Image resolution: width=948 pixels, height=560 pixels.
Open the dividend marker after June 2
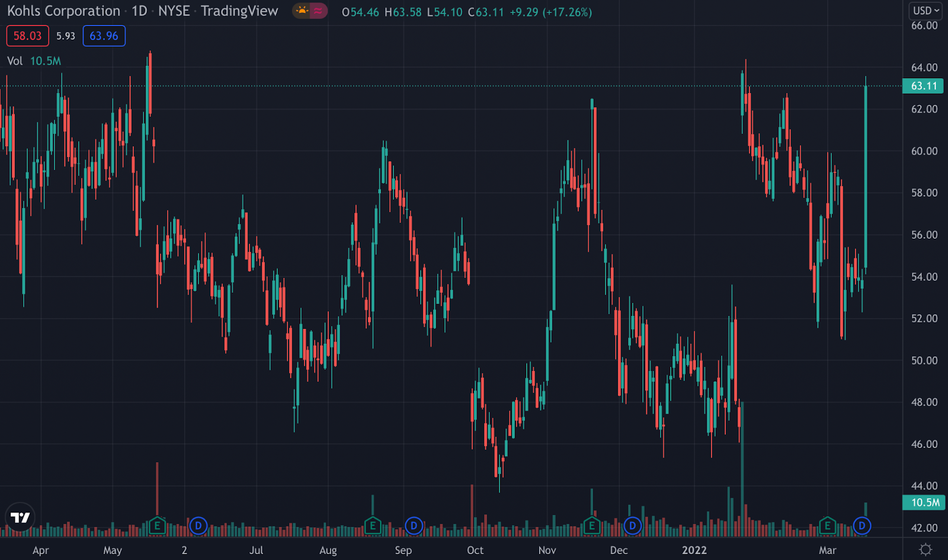(198, 526)
